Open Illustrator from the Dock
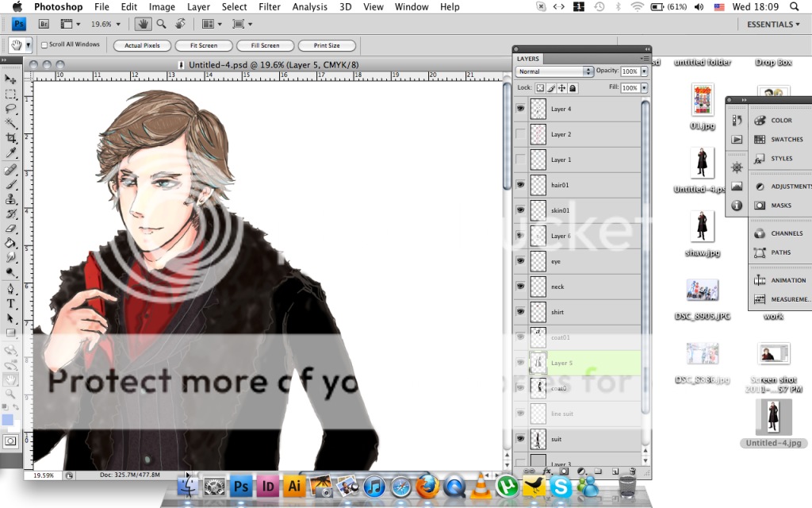Viewport: 812px width, 508px height. click(x=294, y=487)
